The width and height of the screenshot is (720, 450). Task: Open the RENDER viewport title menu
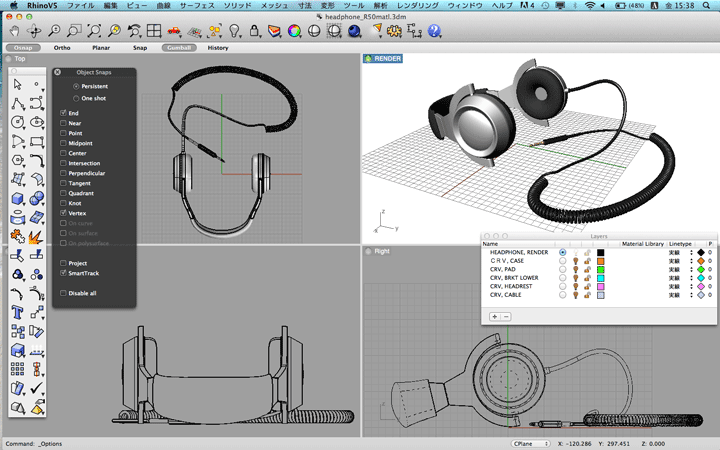point(387,59)
